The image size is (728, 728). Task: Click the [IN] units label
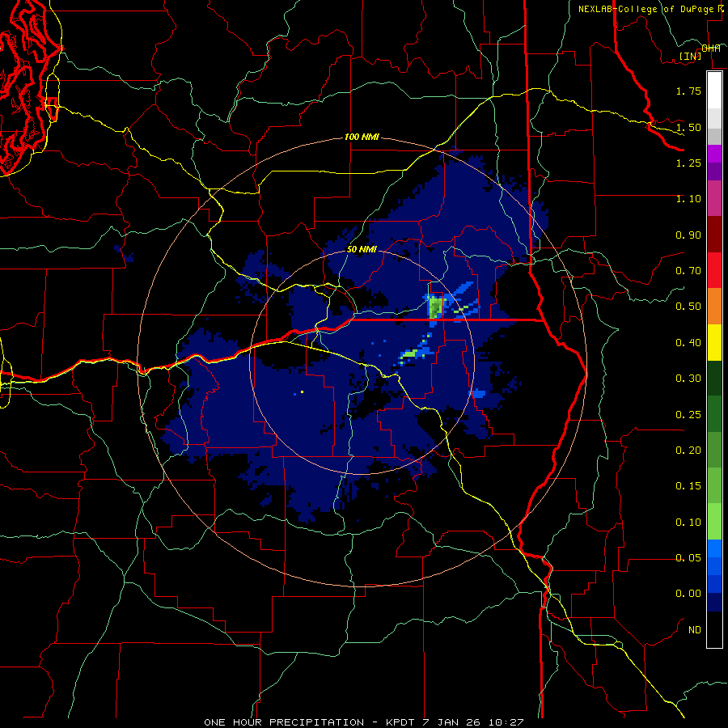click(691, 56)
